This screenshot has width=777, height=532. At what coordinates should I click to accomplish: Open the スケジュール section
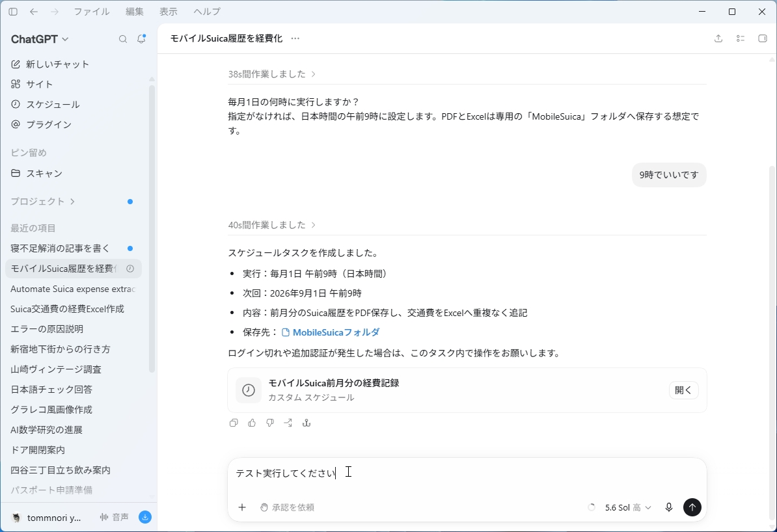coord(45,105)
